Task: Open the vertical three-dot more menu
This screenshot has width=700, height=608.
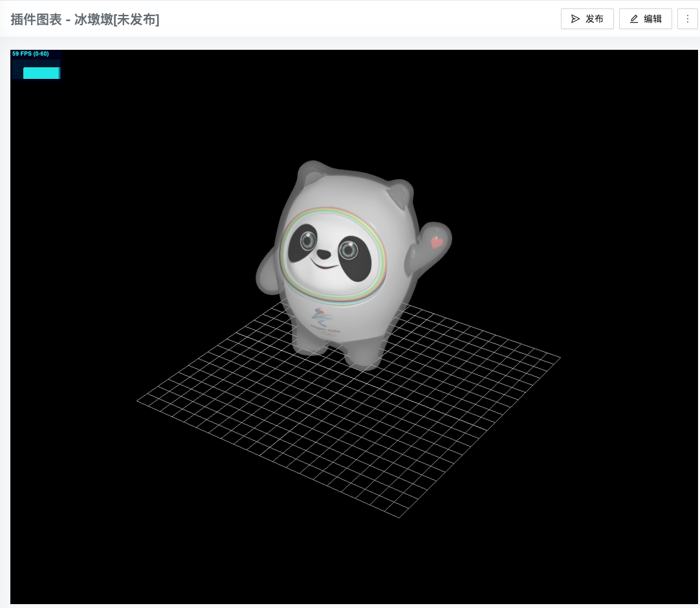Action: pos(688,19)
